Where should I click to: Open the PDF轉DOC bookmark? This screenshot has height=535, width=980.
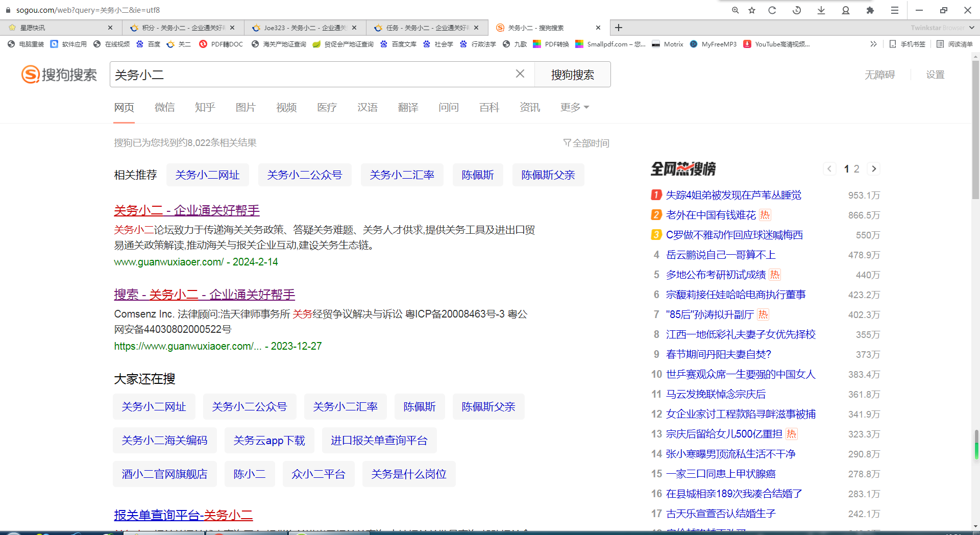pyautogui.click(x=221, y=44)
